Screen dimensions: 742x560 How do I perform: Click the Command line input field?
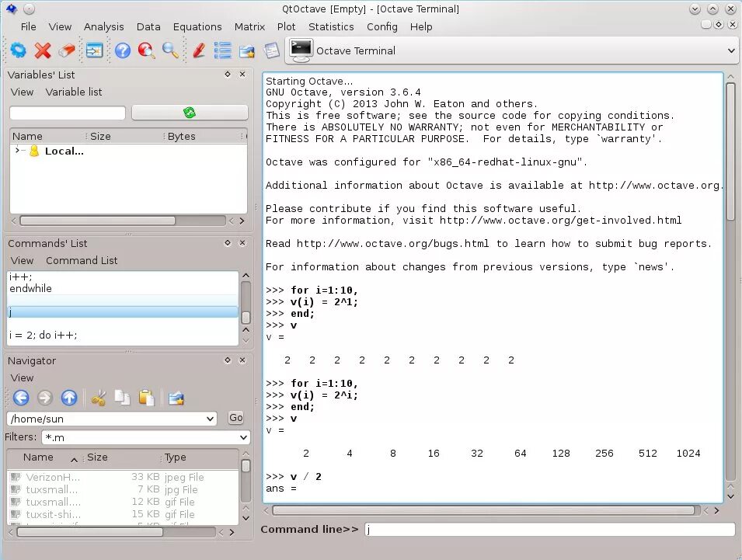549,529
